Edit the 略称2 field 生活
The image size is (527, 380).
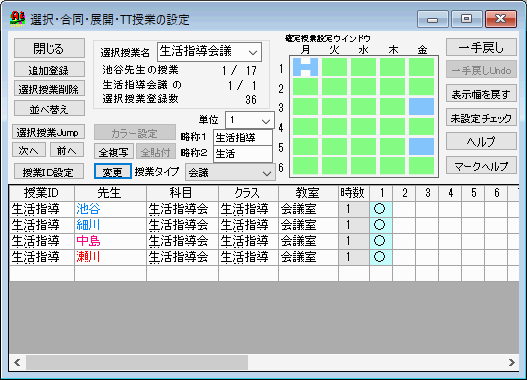243,154
